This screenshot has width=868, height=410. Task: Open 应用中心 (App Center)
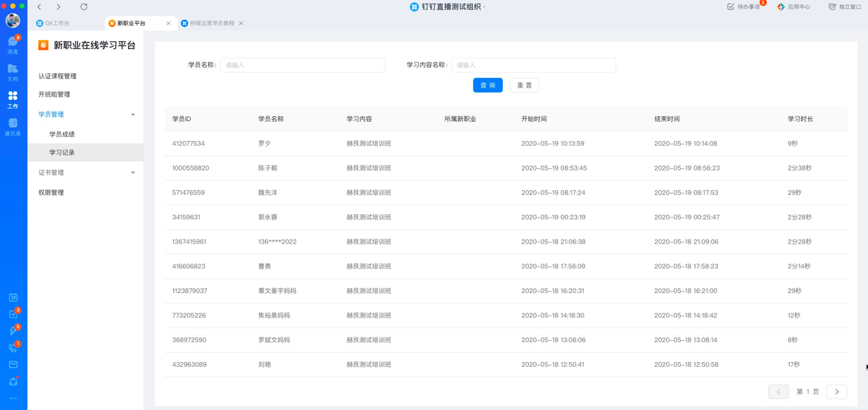coord(793,7)
